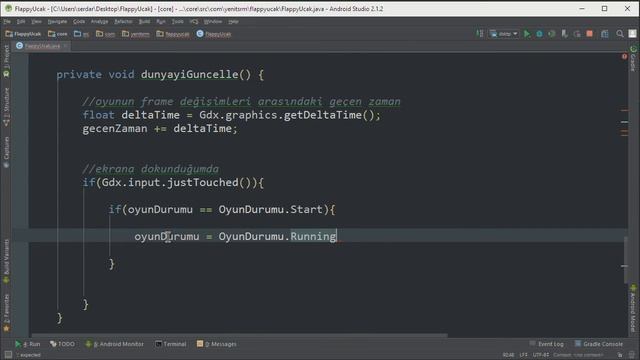Click yenitorm package breadcrumb

(x=136, y=34)
